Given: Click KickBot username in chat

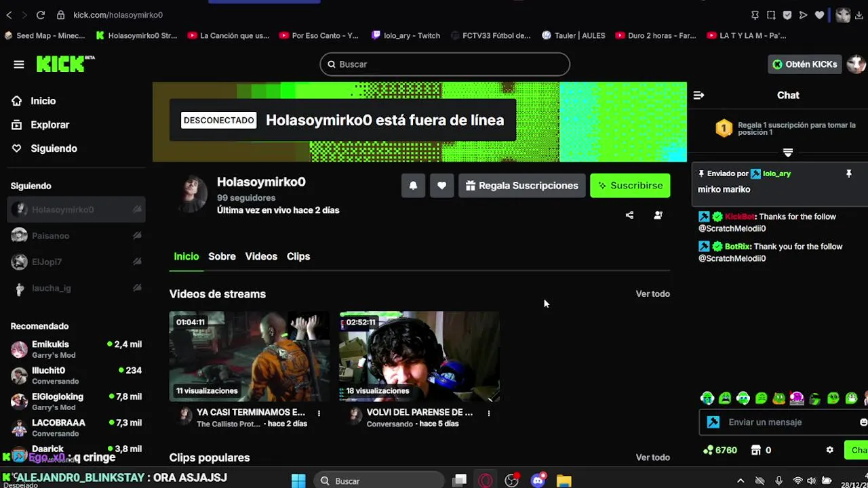Looking at the screenshot, I should point(740,217).
